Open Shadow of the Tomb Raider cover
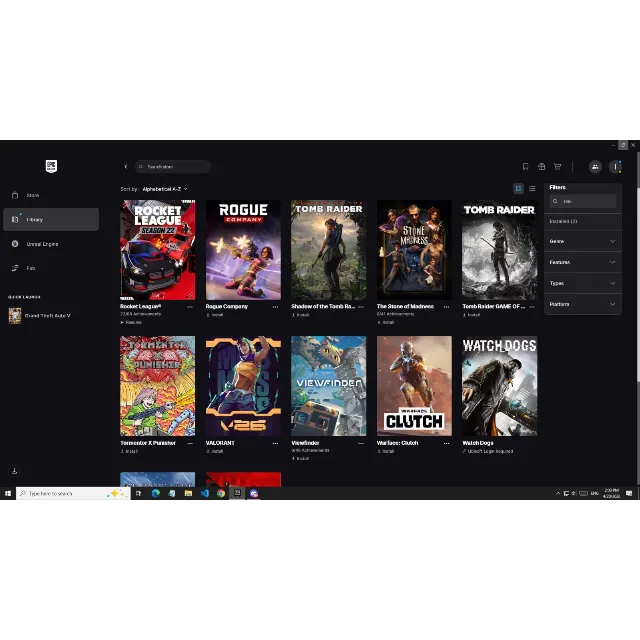Viewport: 640px width, 640px height. tap(329, 250)
